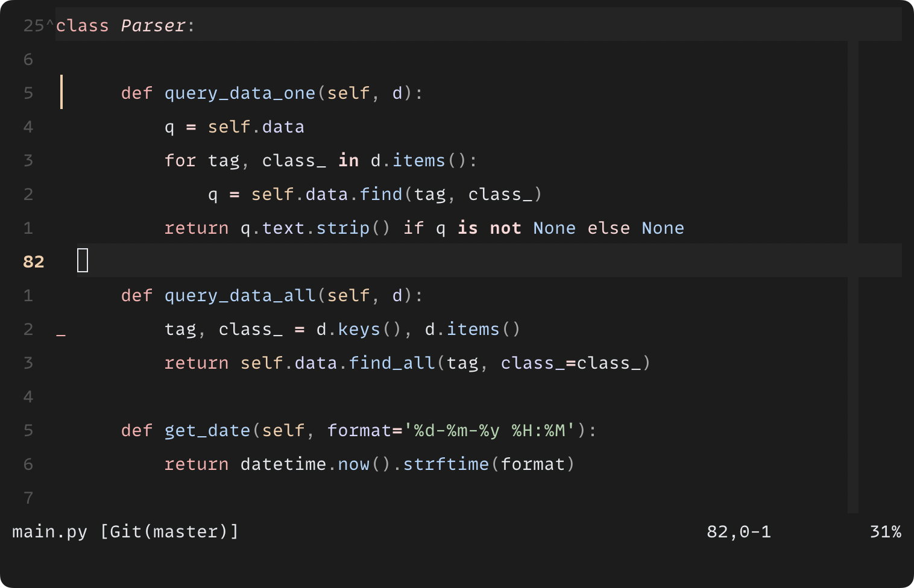Click the function name 'get_date'
This screenshot has height=588, width=914.
pos(207,430)
